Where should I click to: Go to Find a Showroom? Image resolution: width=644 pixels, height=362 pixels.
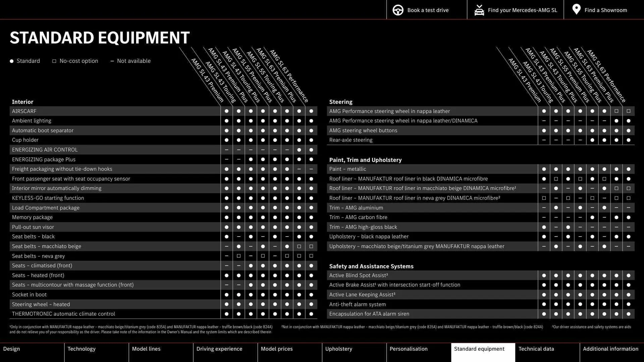tap(605, 10)
